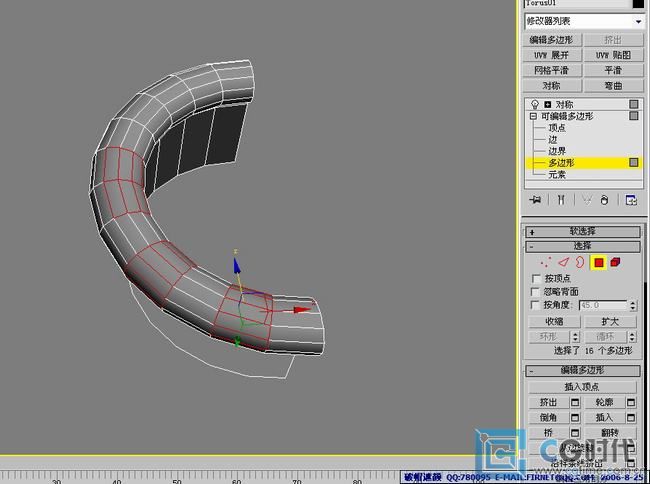Select 元素 in the modifier stack
The width and height of the screenshot is (650, 484).
click(557, 174)
